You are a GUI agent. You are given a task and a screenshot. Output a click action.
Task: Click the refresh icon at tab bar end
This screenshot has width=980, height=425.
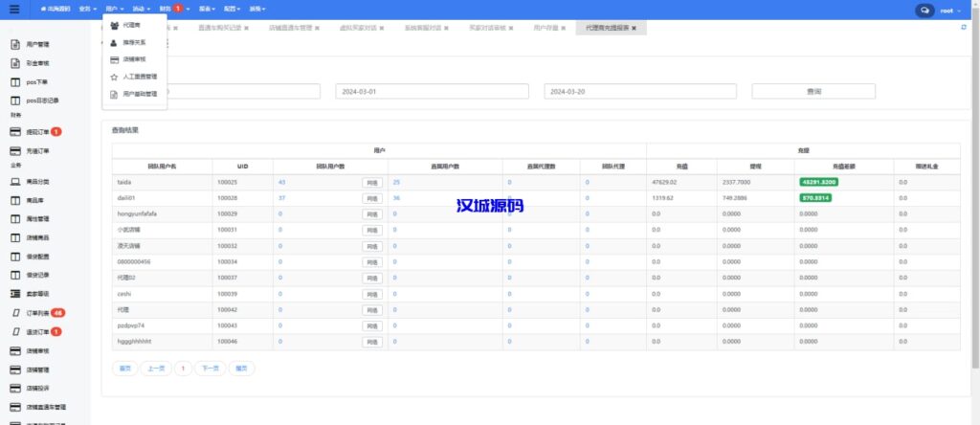coord(963,28)
